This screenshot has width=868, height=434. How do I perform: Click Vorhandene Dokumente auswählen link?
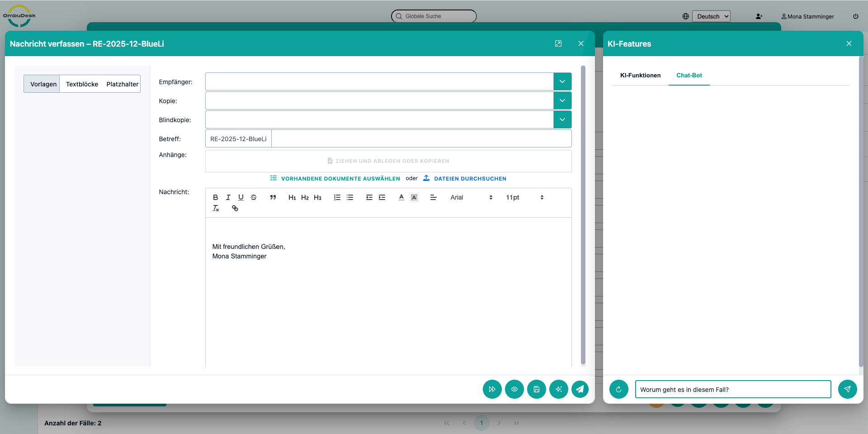(x=340, y=179)
